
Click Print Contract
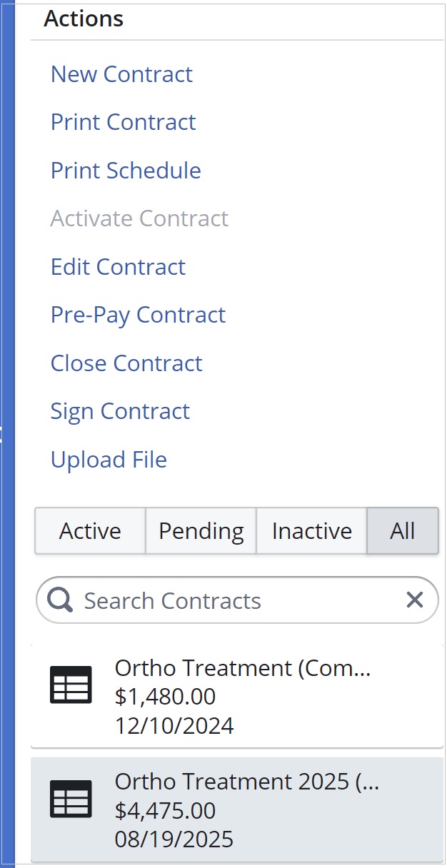pyautogui.click(x=123, y=122)
